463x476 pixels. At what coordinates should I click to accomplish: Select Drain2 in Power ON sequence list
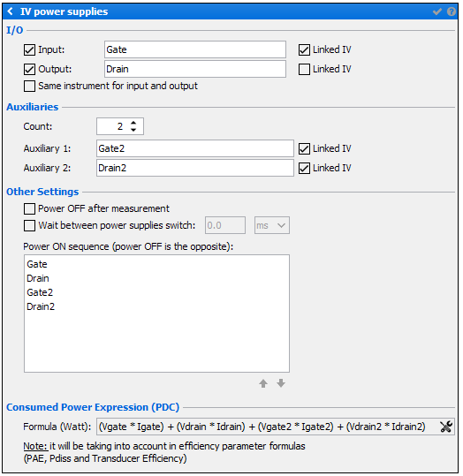[x=41, y=306]
